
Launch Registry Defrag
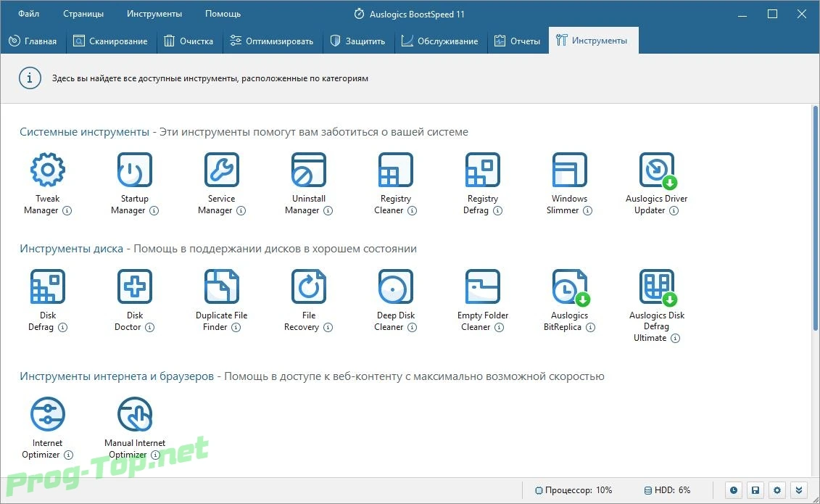[483, 170]
